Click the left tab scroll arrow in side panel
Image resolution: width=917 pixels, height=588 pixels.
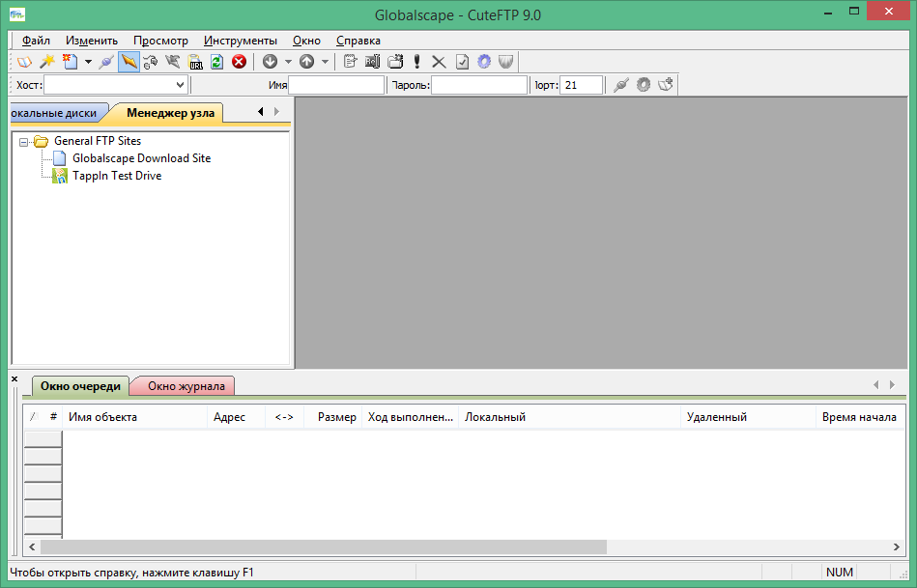coord(261,112)
